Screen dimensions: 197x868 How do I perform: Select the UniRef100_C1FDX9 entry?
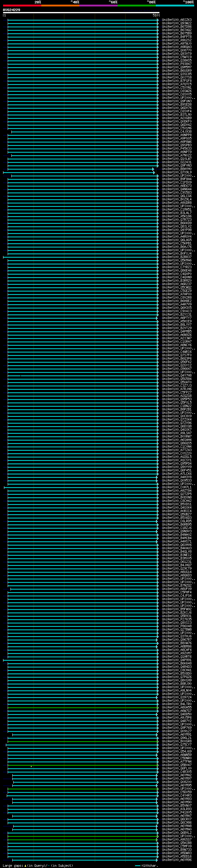[x=177, y=183]
